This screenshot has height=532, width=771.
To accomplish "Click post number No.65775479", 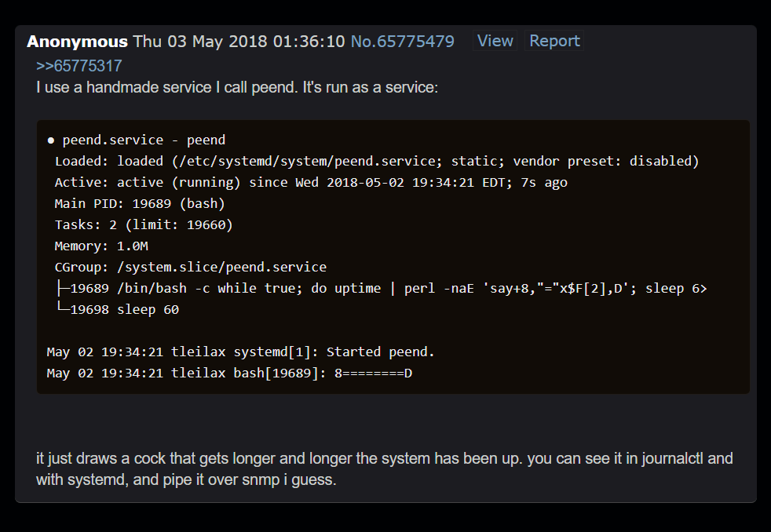I will 402,41.
